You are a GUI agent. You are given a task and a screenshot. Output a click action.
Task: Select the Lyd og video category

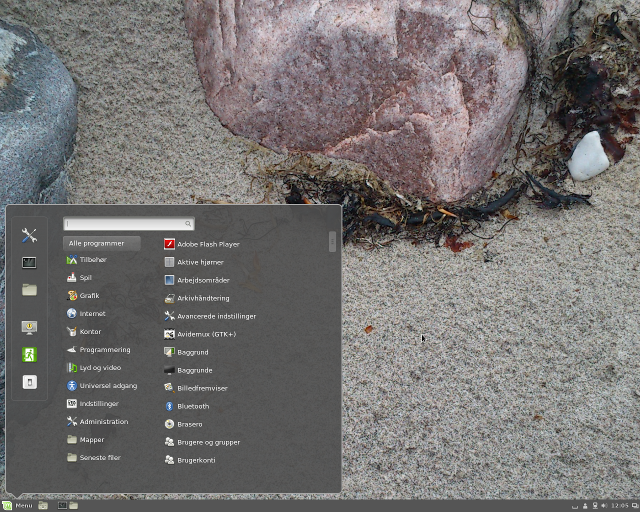[99, 368]
